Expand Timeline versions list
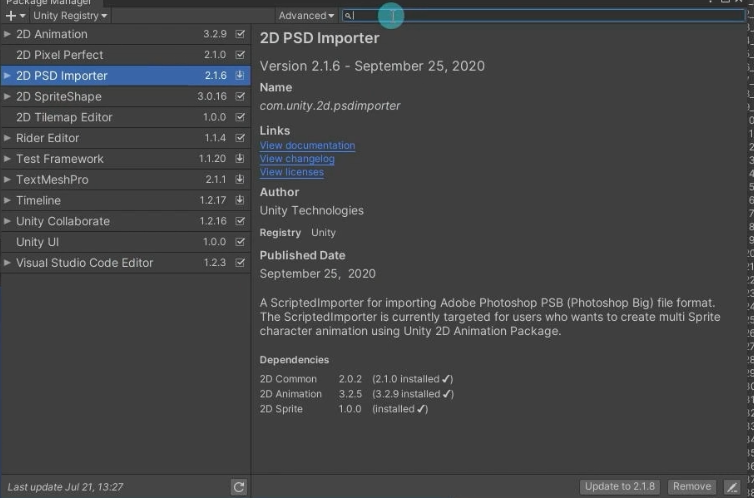This screenshot has height=498, width=754. 7,200
